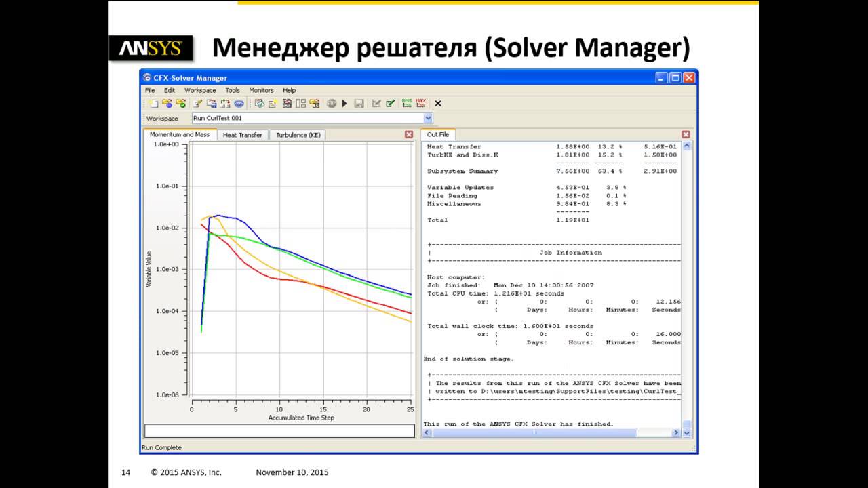Click 'This run of the ANSYS CFX Solver has finished.'
Viewport: 868px width, 488px height.
tap(518, 424)
